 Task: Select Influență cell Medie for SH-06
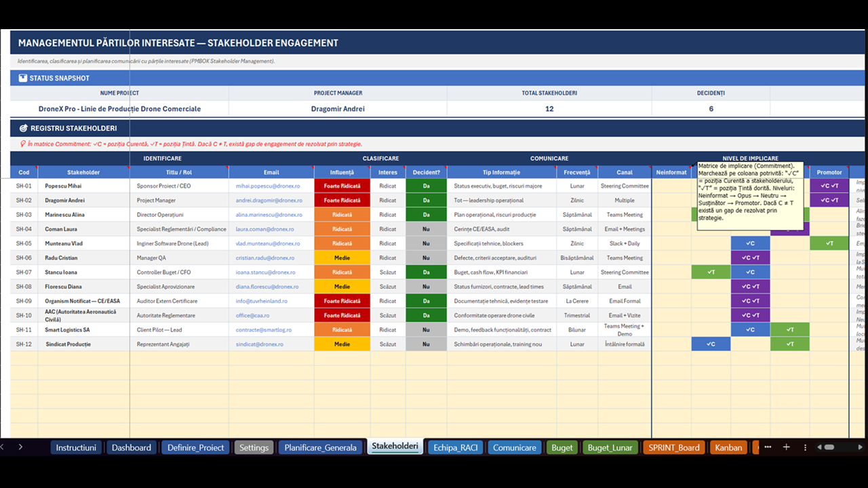point(342,258)
